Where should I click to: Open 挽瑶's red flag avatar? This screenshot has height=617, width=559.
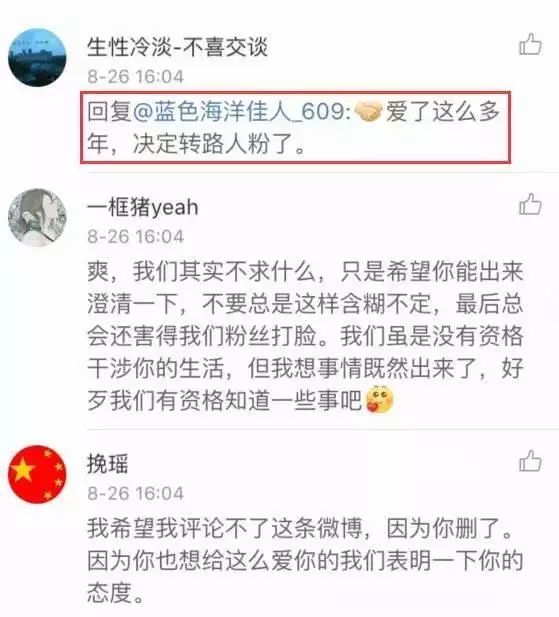(x=37, y=474)
